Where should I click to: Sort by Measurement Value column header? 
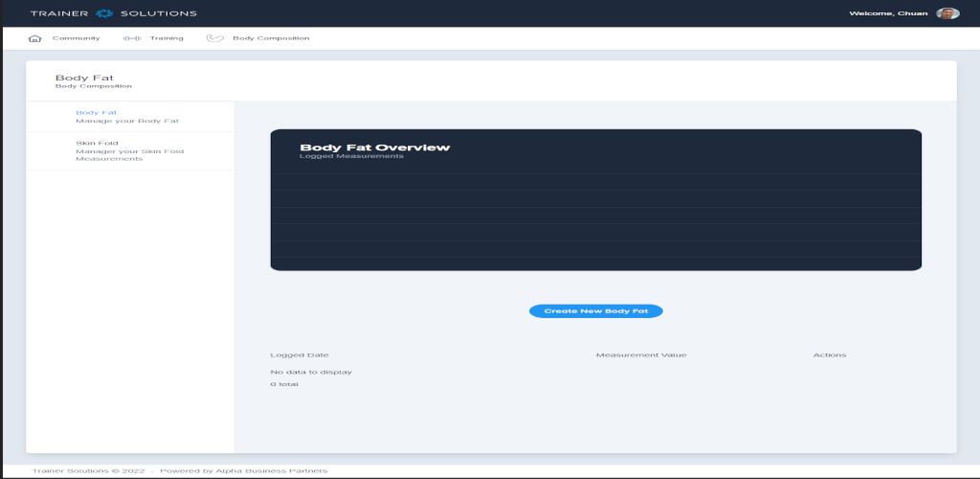pyautogui.click(x=641, y=354)
